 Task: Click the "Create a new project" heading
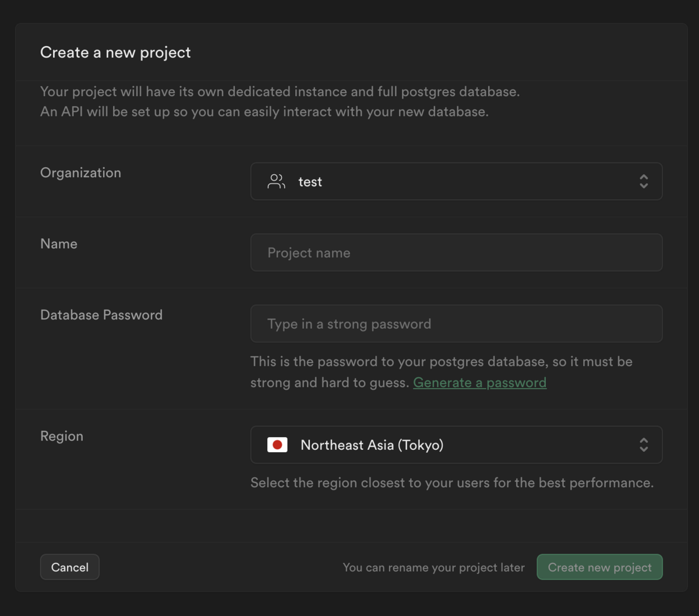[x=115, y=52]
